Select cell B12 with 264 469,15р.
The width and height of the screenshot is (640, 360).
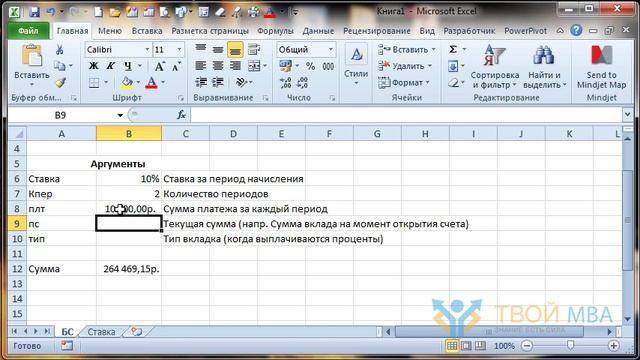coord(129,269)
